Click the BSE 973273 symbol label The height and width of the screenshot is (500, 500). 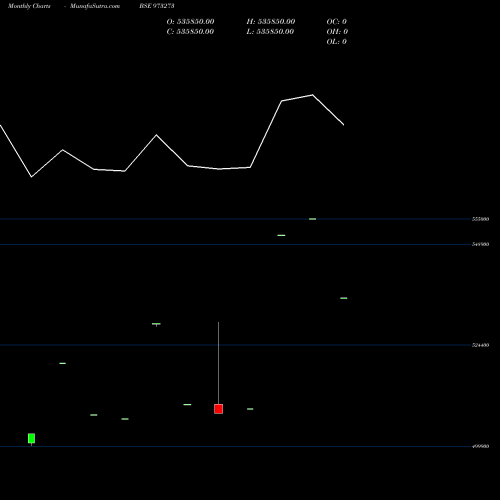click(157, 6)
